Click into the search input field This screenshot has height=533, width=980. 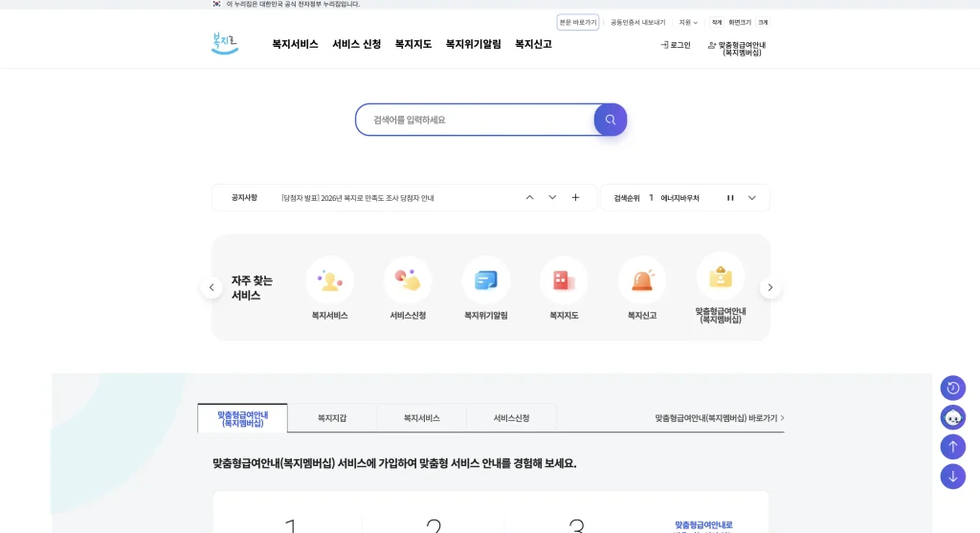(x=475, y=120)
